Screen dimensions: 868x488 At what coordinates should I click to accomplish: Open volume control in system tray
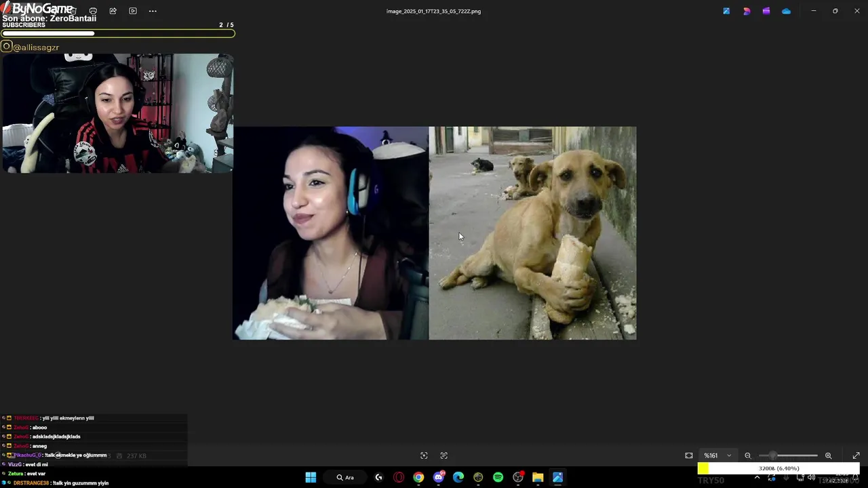(811, 478)
